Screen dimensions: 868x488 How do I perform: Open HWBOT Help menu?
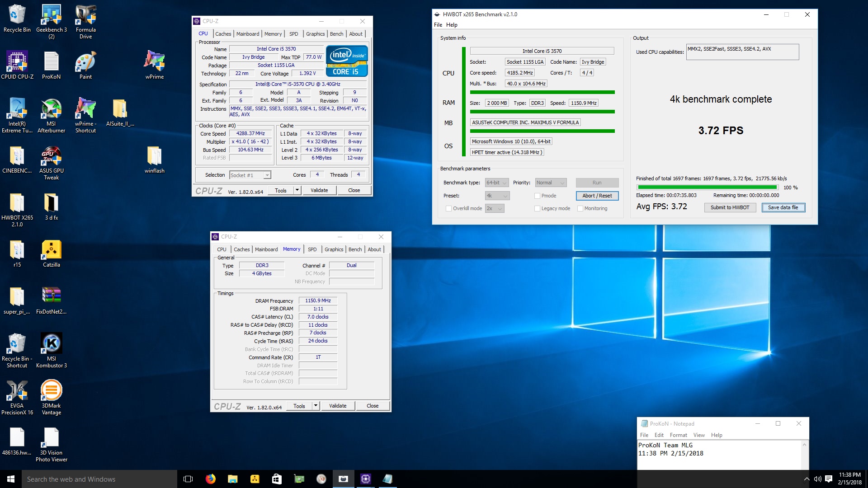452,25
